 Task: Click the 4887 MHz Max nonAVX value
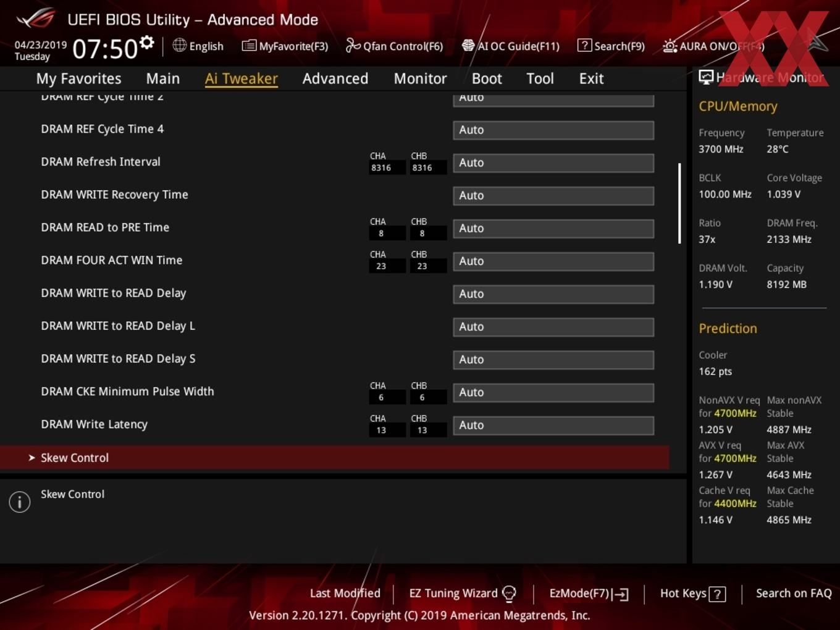[789, 430]
